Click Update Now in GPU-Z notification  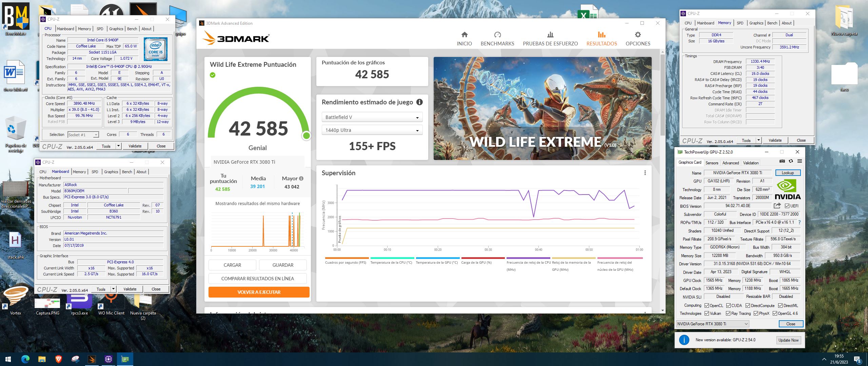(788, 340)
